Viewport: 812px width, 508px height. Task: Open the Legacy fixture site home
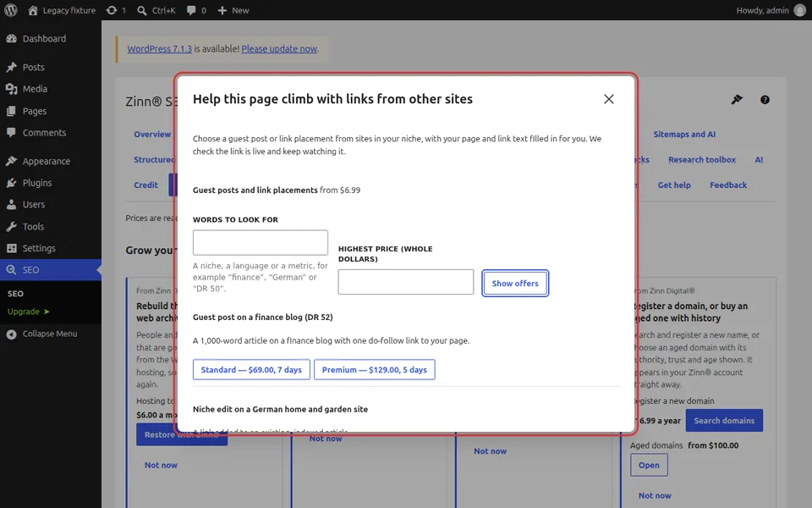pyautogui.click(x=62, y=10)
